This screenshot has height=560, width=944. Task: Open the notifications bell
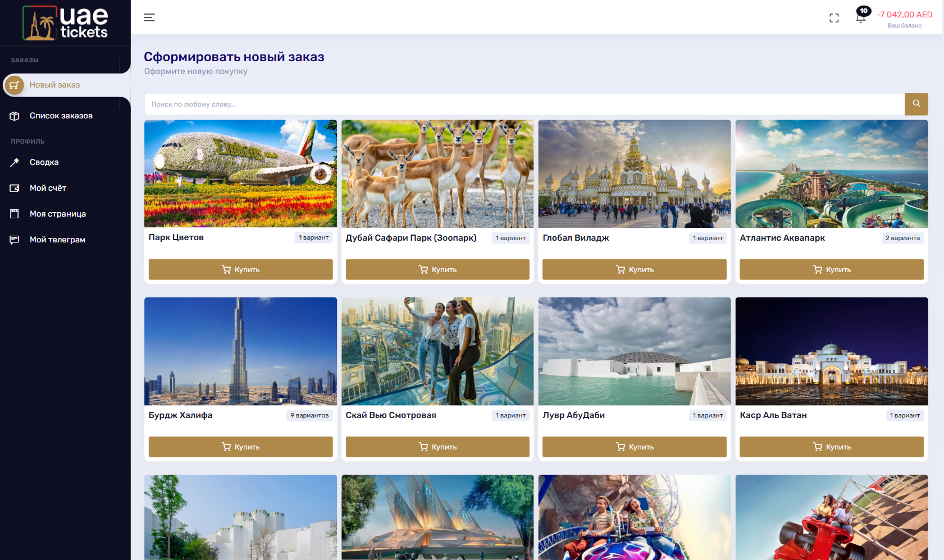[860, 17]
